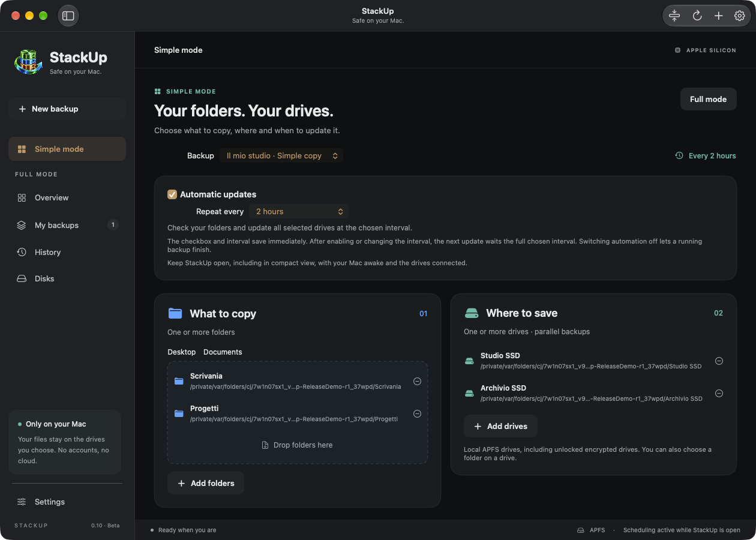Click the My backups count badge 1
The width and height of the screenshot is (756, 540).
113,225
